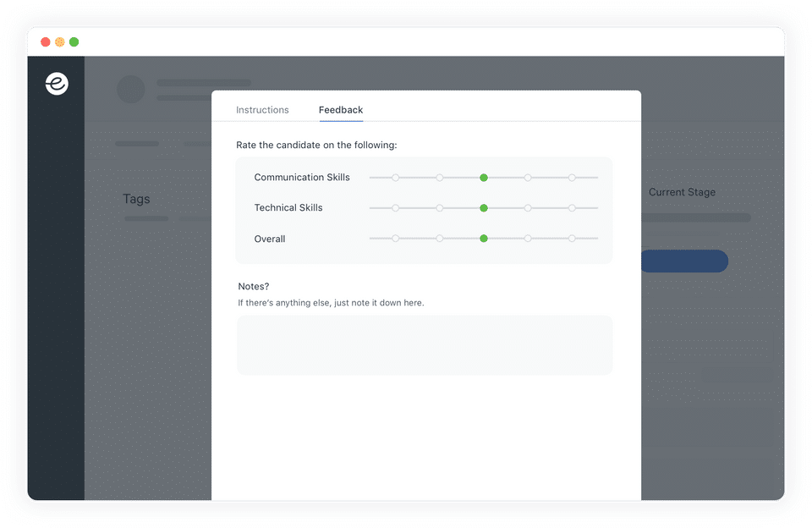Viewport: 812px width, 528px height.
Task: Set Overall to the second rating point
Action: click(x=439, y=239)
